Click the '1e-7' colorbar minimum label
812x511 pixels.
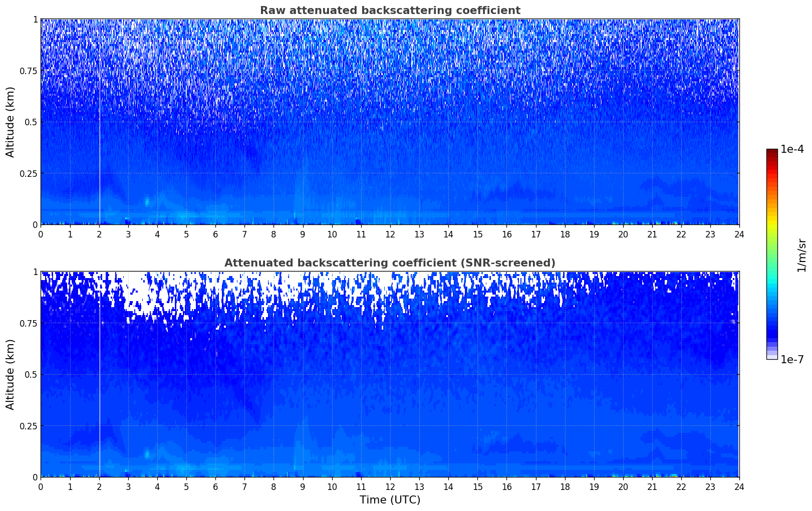click(x=792, y=360)
